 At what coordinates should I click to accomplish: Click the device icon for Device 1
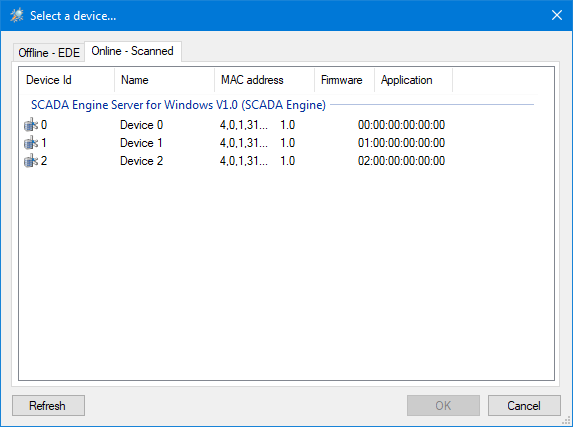coord(31,143)
